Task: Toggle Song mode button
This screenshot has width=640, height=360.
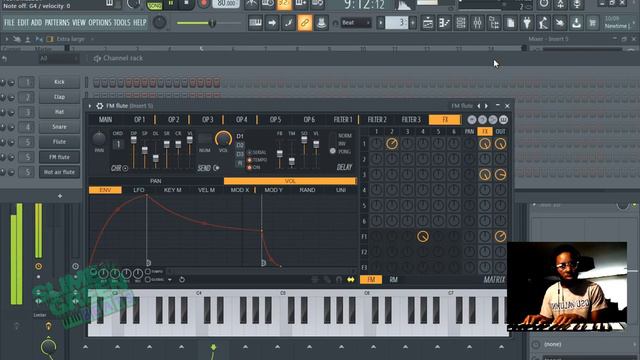Action: (x=154, y=5)
